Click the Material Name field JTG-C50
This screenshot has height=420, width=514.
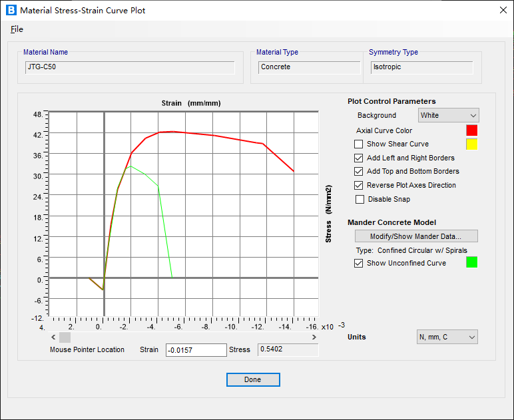(x=130, y=67)
